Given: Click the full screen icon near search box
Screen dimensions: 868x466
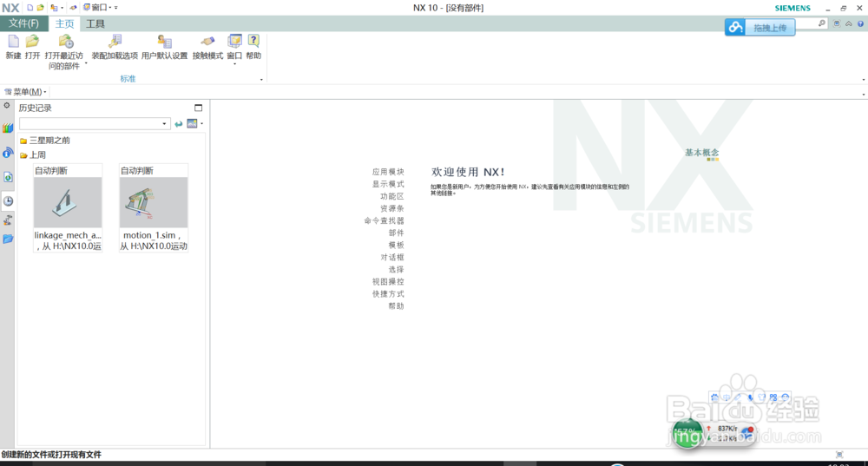Looking at the screenshot, I should (x=837, y=23).
